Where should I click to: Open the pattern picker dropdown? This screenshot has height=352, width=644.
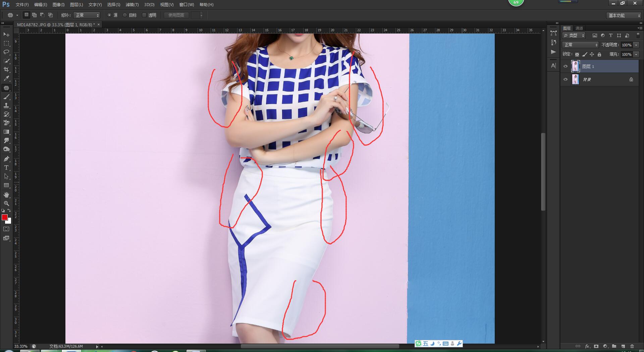click(x=201, y=15)
